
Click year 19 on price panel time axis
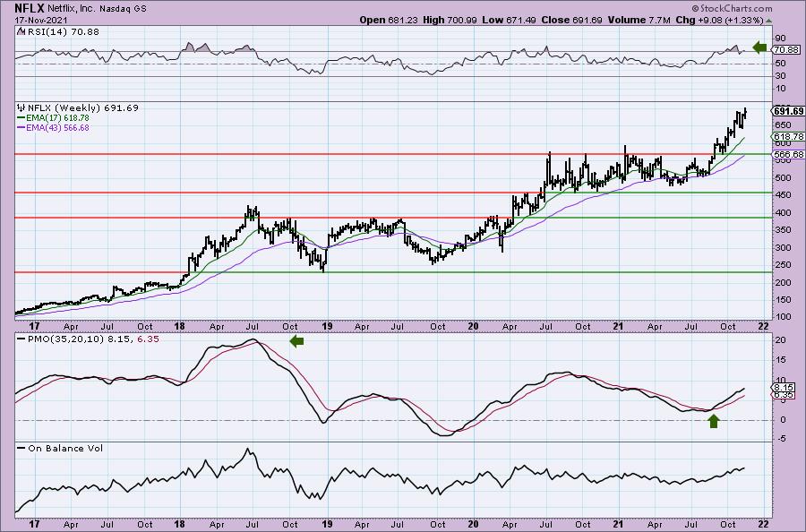(327, 326)
